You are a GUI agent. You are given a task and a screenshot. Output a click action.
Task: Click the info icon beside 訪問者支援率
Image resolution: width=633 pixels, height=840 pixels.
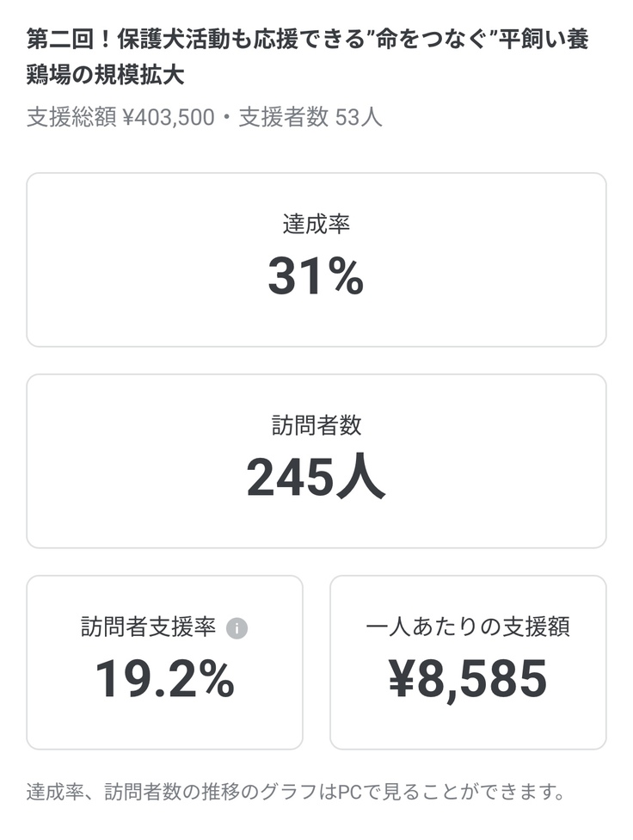(x=237, y=628)
